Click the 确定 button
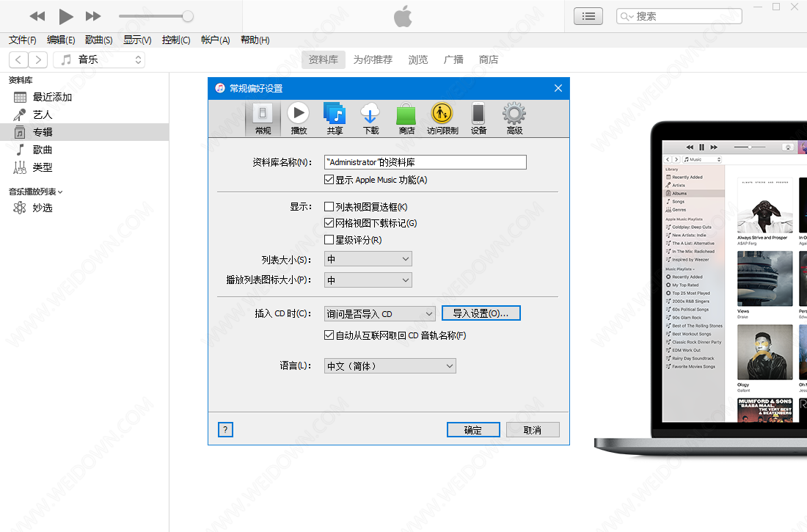 tap(473, 430)
